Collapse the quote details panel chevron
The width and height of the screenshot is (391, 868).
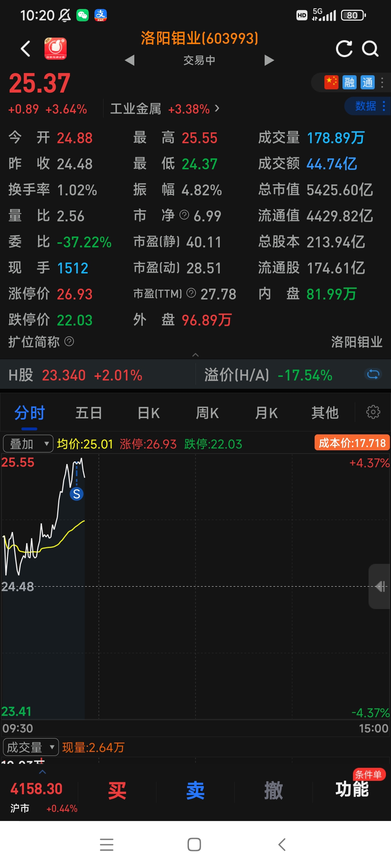click(195, 355)
